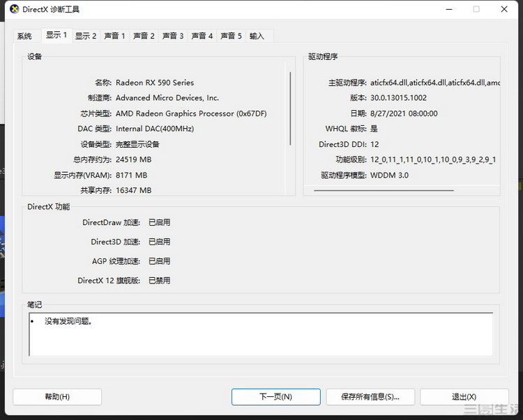Click Advanced Micro Devices, Inc. text
This screenshot has height=420, width=523.
click(x=167, y=98)
